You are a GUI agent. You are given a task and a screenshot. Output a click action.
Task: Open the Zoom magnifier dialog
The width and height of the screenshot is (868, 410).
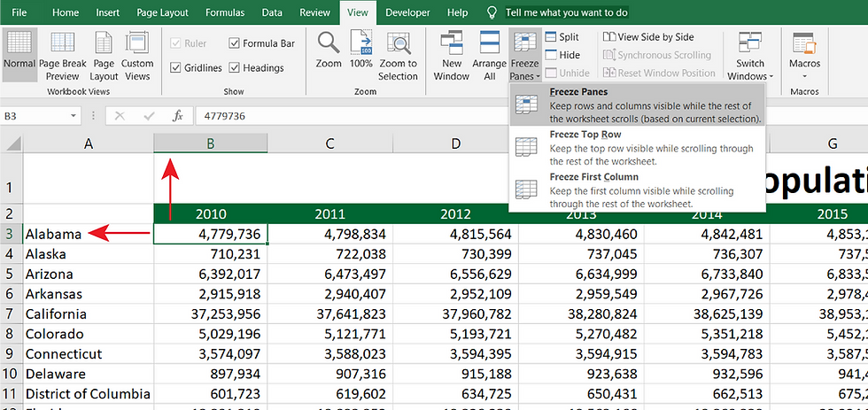329,50
